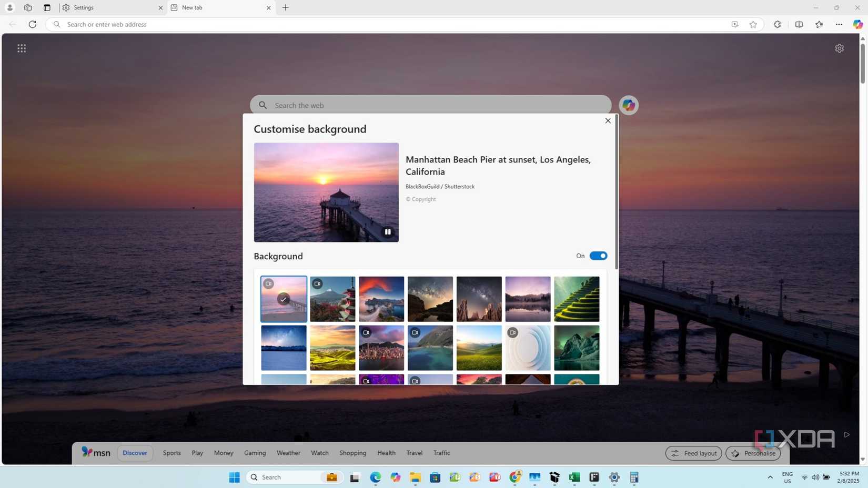Click the app launcher grid icon
Screen dimensions: 868x488
[22, 48]
